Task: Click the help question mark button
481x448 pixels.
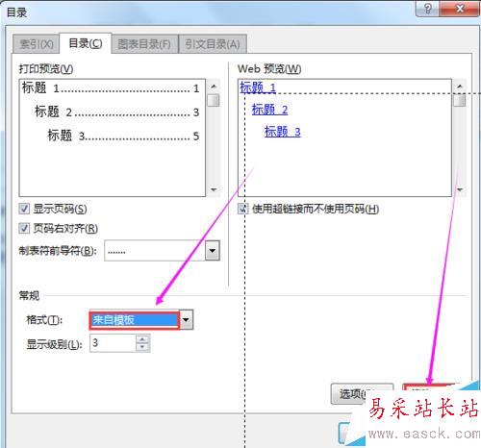Action: 428,8
